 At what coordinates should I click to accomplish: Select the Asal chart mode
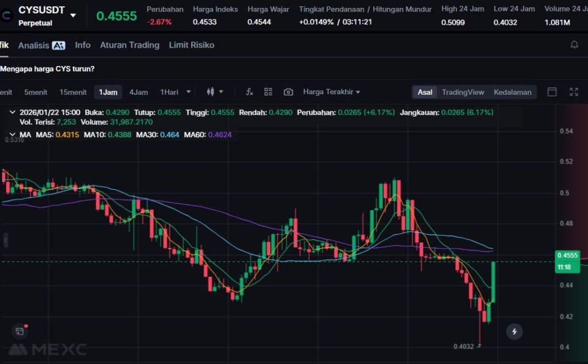tap(425, 92)
